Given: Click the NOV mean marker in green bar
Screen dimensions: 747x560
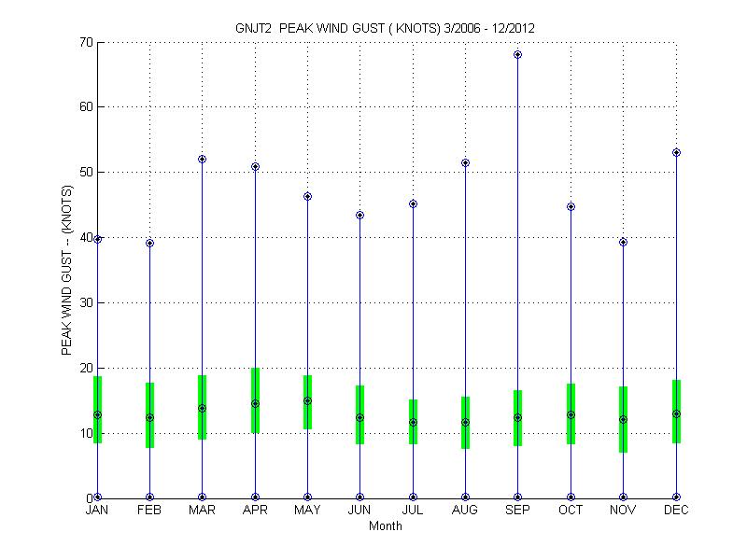Looking at the screenshot, I should 623,419.
